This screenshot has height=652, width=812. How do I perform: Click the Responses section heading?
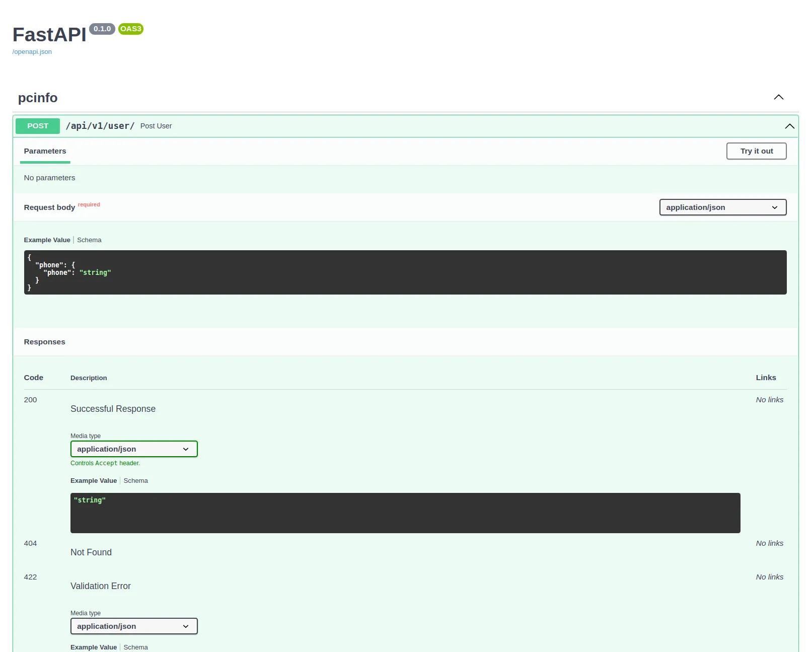44,342
